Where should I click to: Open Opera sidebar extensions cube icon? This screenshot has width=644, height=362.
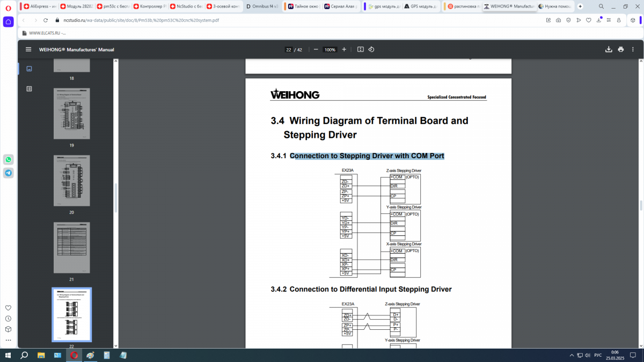(8, 329)
